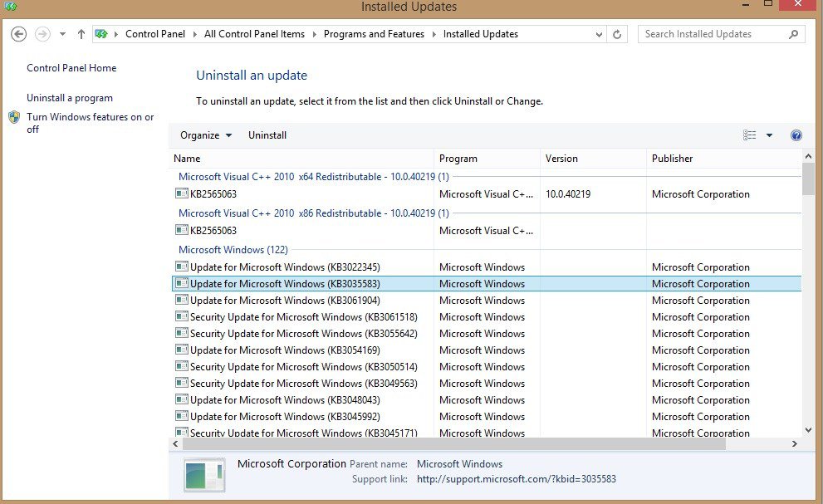
Task: Click the change view icon
Action: tap(750, 135)
